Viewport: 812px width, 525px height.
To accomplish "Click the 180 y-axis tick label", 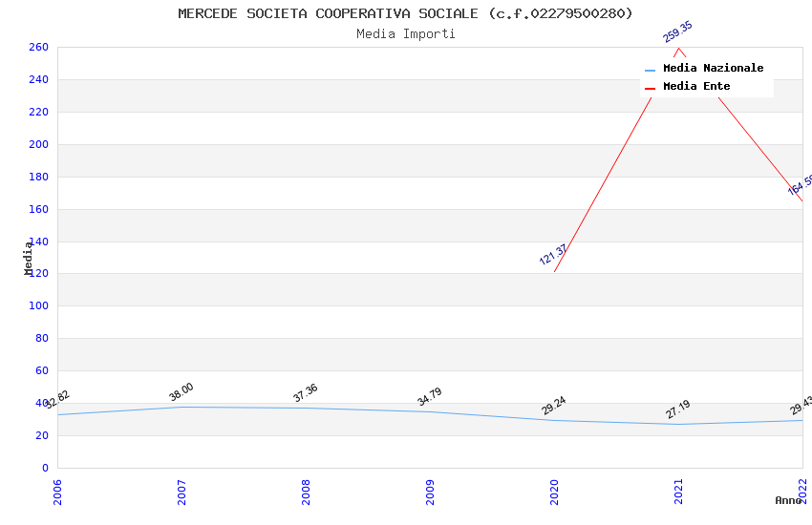I will point(38,177).
